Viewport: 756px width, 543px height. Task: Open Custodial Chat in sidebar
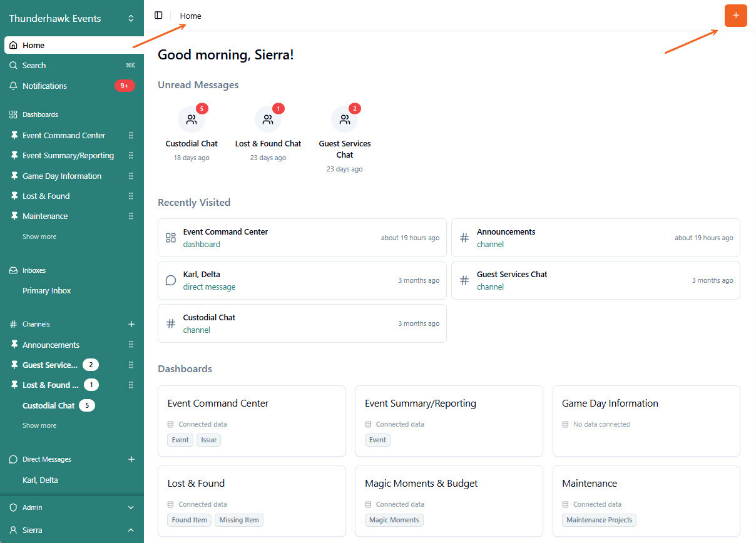[48, 405]
